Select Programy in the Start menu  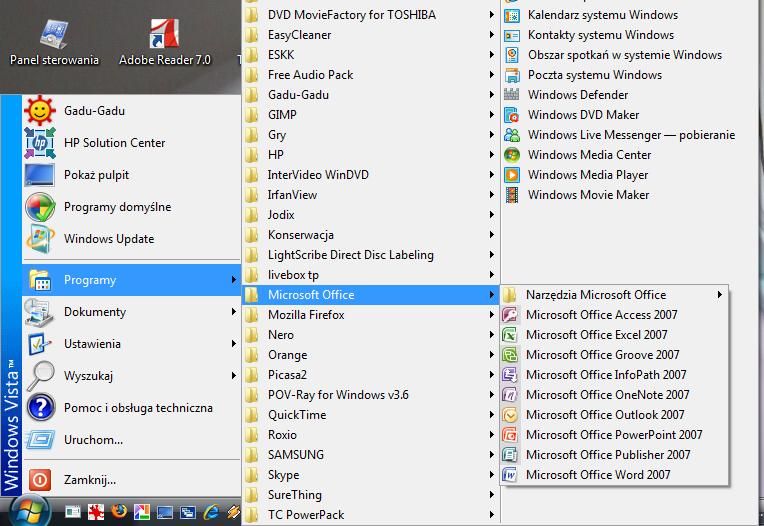click(132, 280)
